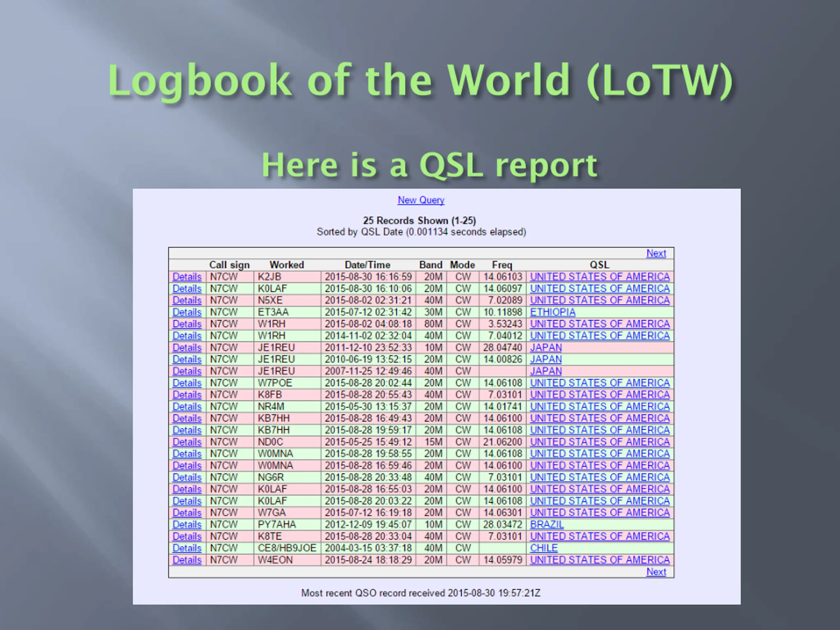Open the ETHIOPIA QSL link
840x630 pixels.
[x=553, y=312]
